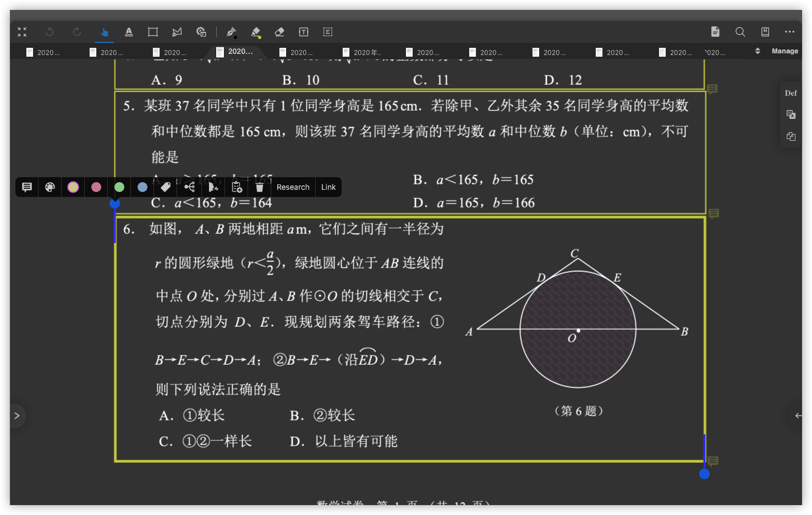Image resolution: width=812 pixels, height=515 pixels.
Task: Open the tag icon in popup bar
Action: tap(166, 187)
